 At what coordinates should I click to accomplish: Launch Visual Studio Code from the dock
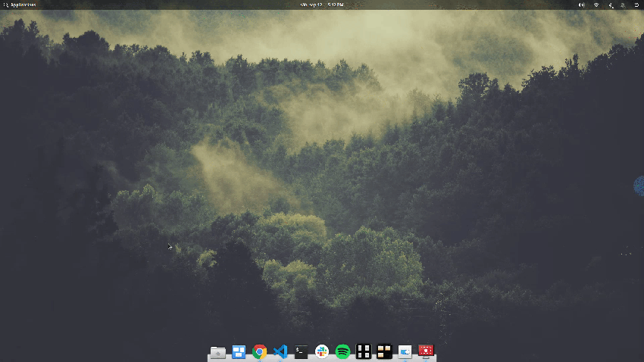(x=280, y=351)
